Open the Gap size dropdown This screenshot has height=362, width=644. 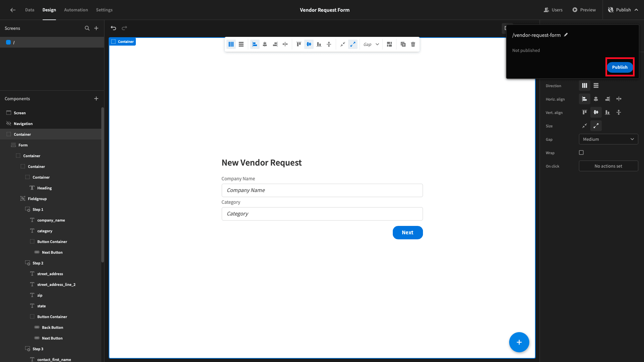pyautogui.click(x=608, y=139)
